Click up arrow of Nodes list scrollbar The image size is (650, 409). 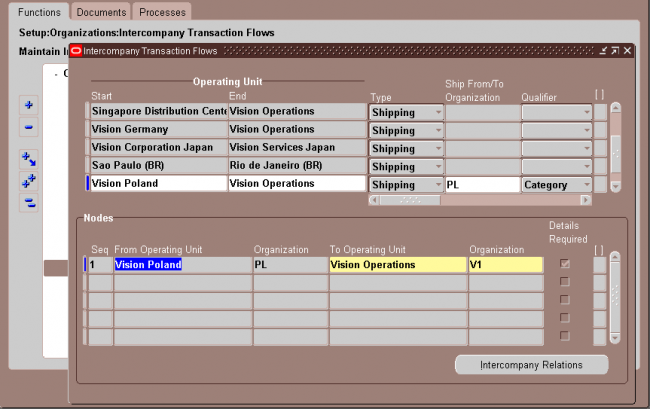(x=615, y=257)
